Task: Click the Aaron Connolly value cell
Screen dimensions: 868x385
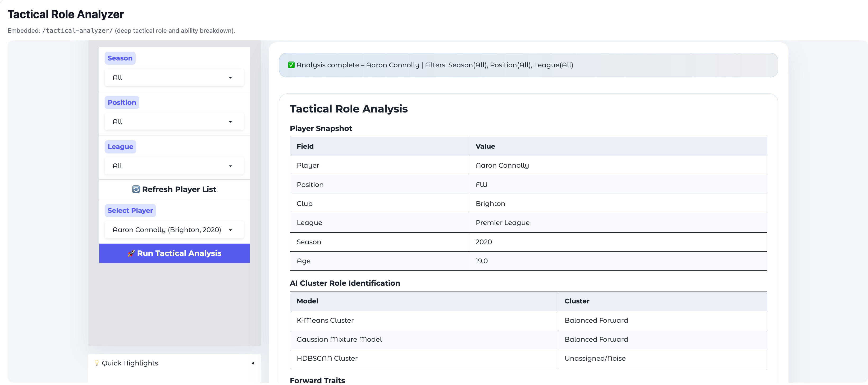Action: [x=502, y=166]
